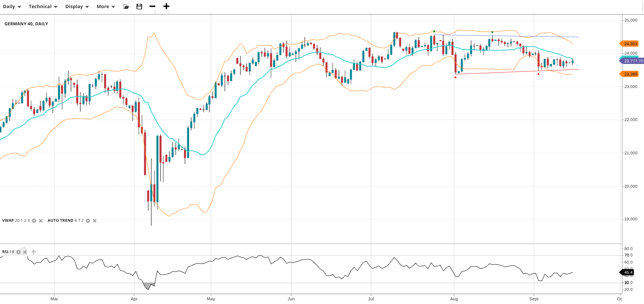This screenshot has width=644, height=304.
Task: Open the More menu
Action: [105, 6]
